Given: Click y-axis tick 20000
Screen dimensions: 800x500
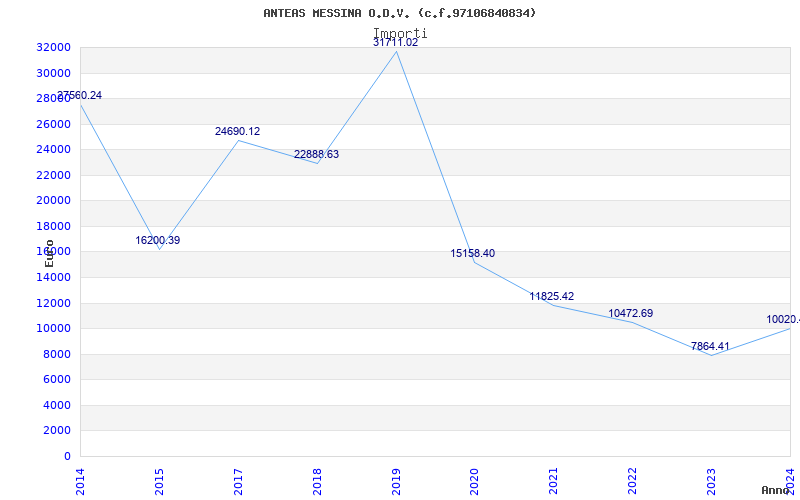Looking at the screenshot, I should point(53,201).
